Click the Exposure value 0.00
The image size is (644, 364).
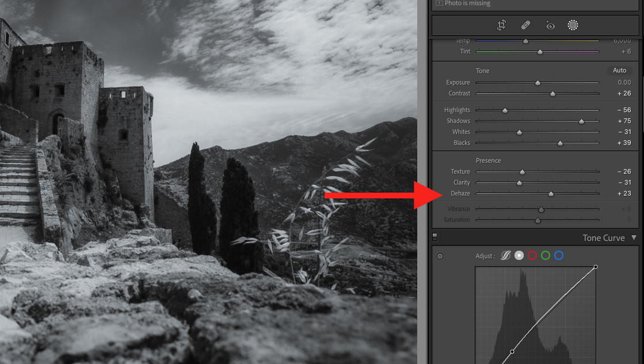624,82
